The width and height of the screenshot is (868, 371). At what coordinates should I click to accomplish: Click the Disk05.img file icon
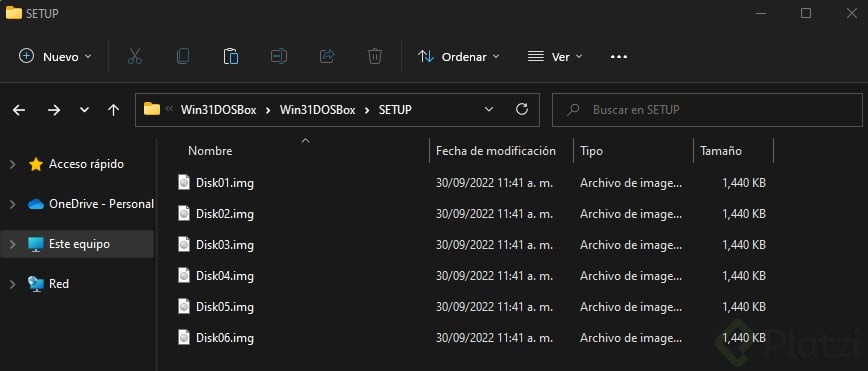tap(184, 306)
